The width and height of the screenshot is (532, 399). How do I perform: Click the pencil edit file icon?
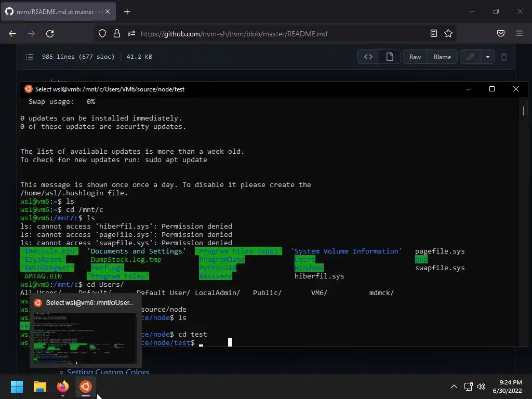point(471,57)
